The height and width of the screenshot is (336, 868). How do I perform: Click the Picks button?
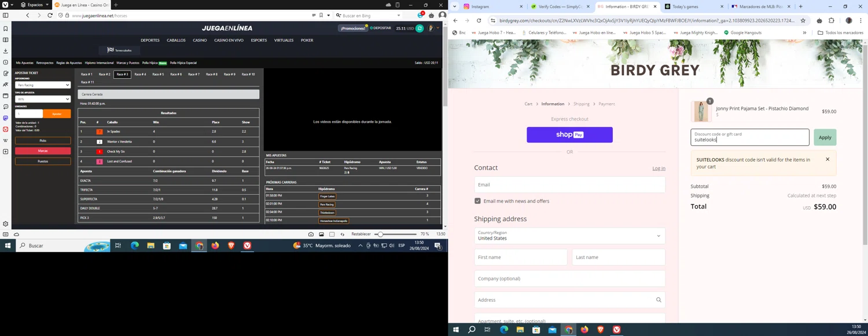(x=43, y=141)
